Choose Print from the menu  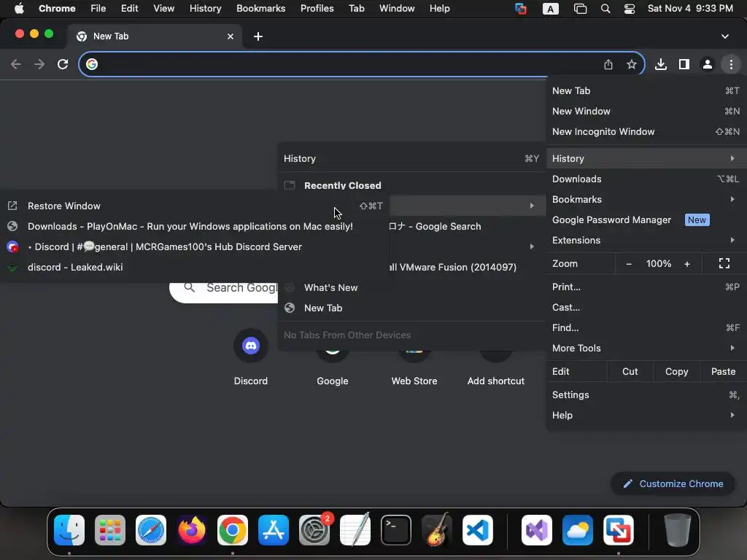click(x=646, y=287)
